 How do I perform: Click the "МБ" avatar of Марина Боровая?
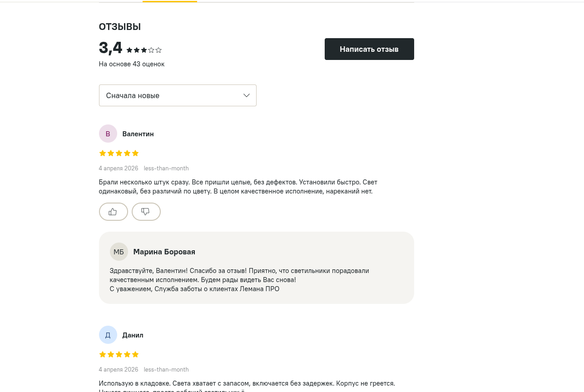[x=119, y=252]
